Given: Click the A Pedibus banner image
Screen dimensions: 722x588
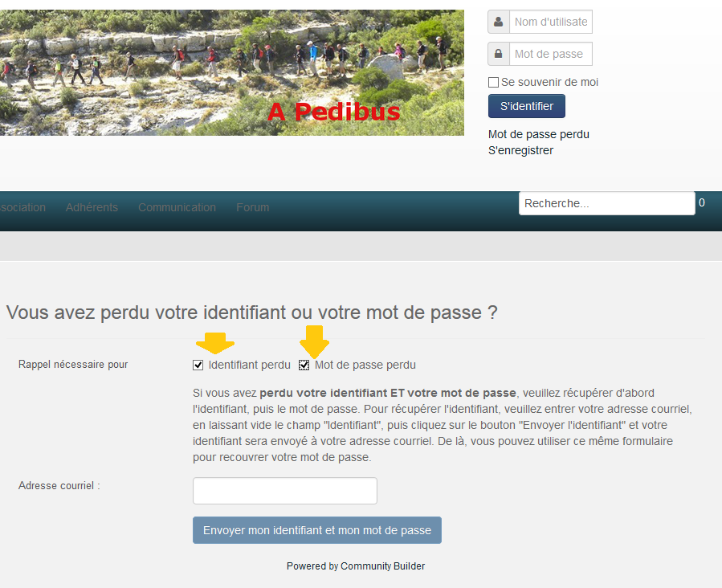Looking at the screenshot, I should 231,73.
